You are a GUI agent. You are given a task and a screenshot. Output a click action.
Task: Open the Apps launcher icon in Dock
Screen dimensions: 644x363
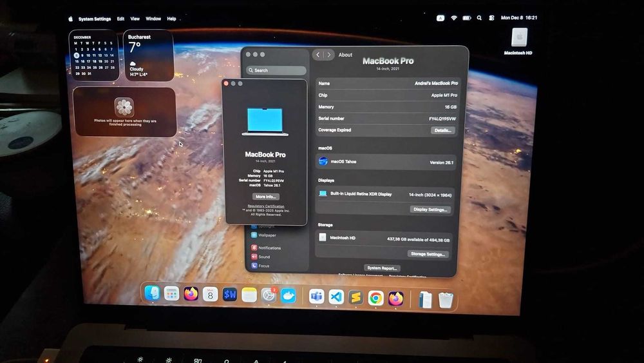tap(171, 293)
